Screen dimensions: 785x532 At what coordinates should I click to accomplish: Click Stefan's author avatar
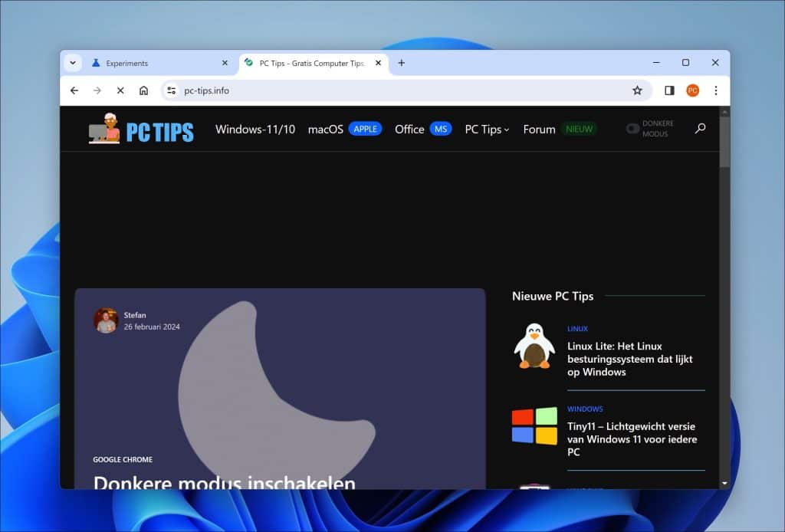pyautogui.click(x=106, y=320)
